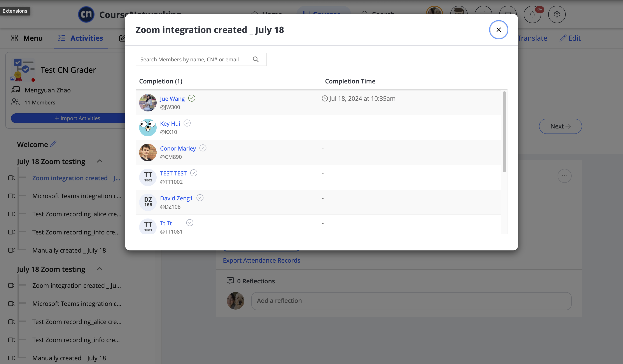The height and width of the screenshot is (364, 623).
Task: Click the 0 Reflections comment icon
Action: 230,281
